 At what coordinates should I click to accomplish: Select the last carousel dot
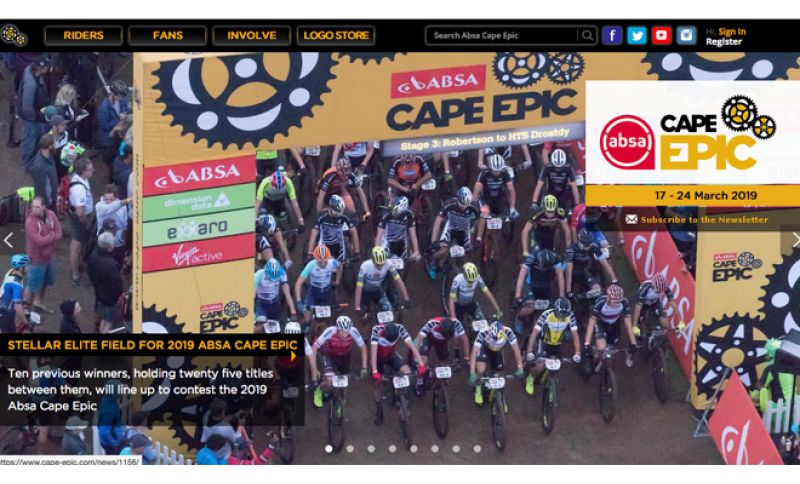(477, 449)
